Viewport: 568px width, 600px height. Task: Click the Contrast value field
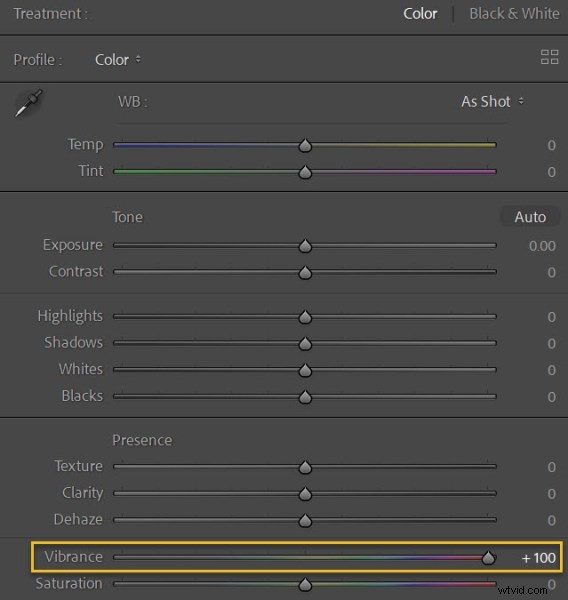[x=551, y=272]
